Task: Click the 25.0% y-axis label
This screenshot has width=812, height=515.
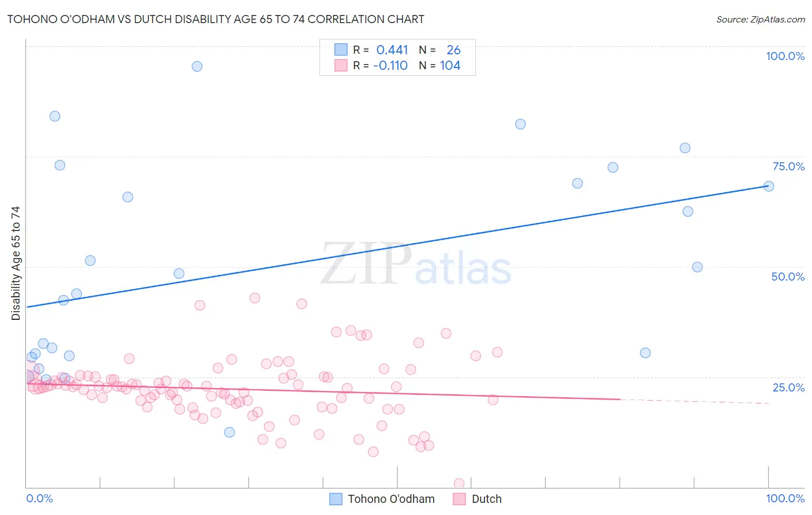Action: pos(788,387)
